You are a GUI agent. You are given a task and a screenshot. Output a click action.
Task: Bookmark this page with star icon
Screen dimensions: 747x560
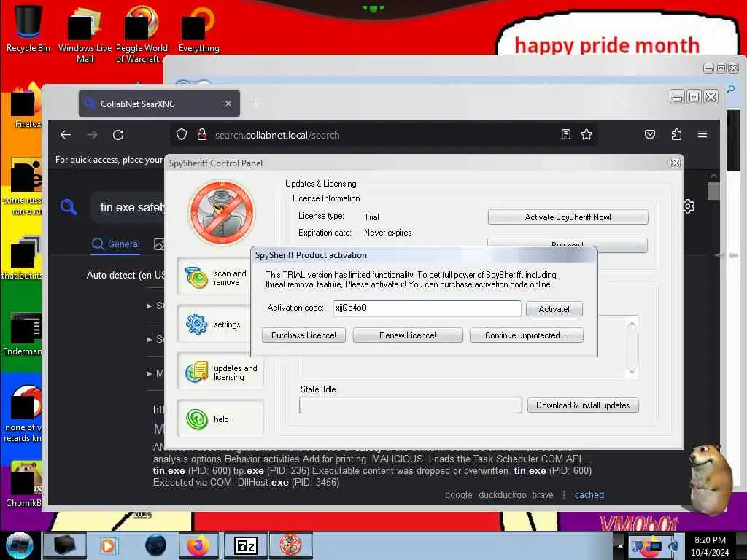click(x=587, y=135)
